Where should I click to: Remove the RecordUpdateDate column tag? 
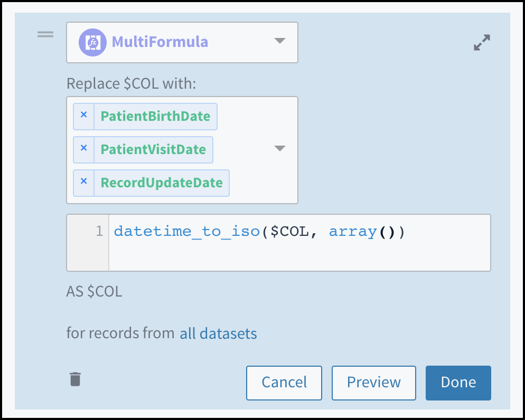[83, 183]
